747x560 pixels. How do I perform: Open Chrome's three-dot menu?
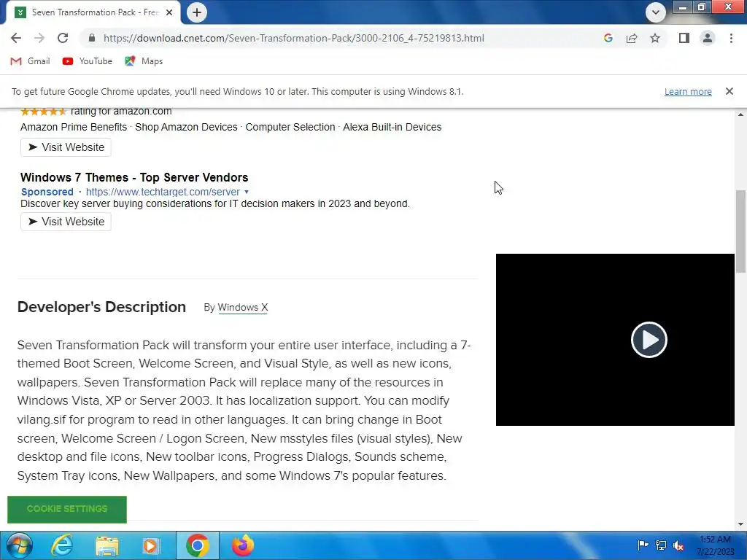pyautogui.click(x=731, y=38)
